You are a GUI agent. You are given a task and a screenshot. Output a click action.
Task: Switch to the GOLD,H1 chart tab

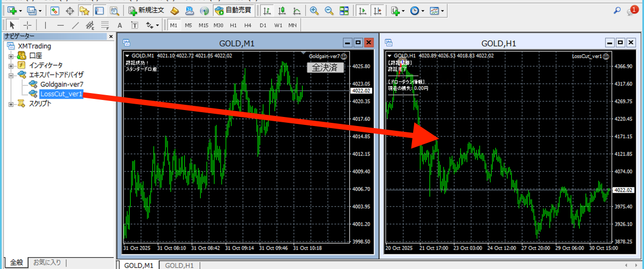(x=178, y=265)
